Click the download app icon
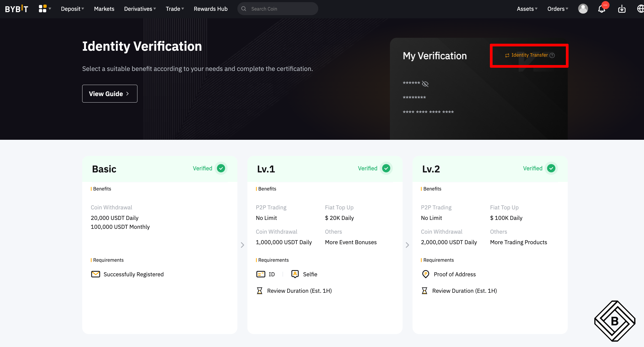 pyautogui.click(x=622, y=9)
